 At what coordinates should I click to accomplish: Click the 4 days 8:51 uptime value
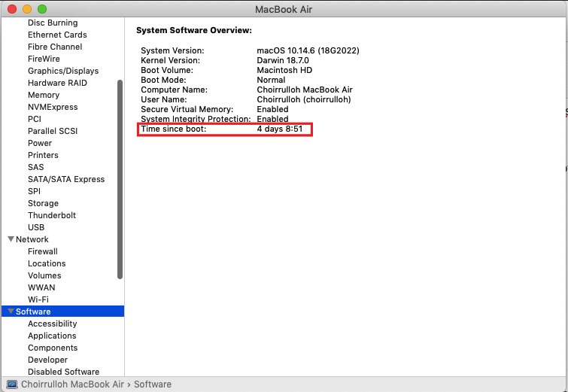tap(280, 129)
